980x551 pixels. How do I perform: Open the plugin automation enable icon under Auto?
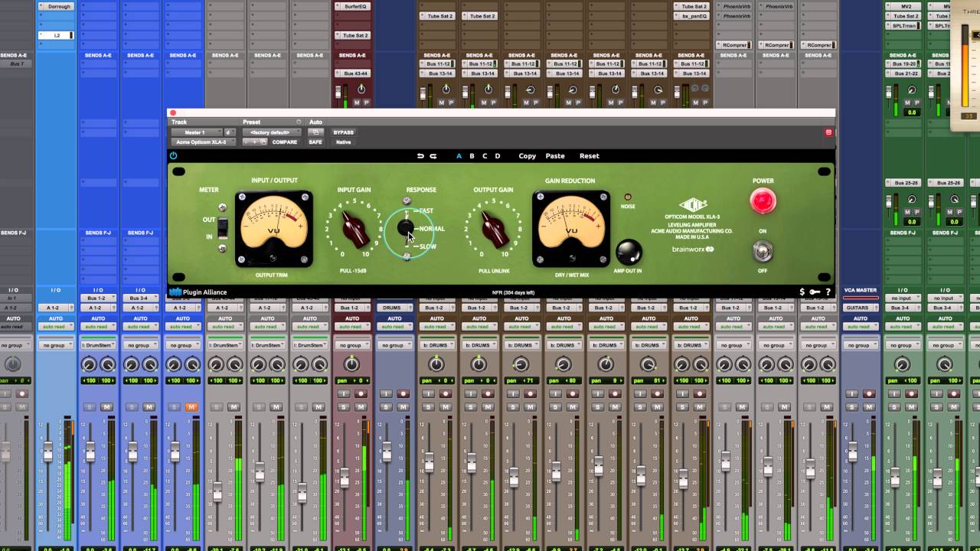click(315, 132)
